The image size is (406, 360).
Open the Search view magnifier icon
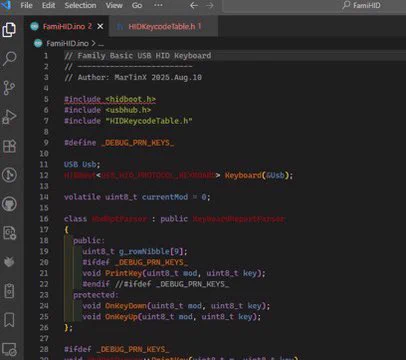coord(9,59)
